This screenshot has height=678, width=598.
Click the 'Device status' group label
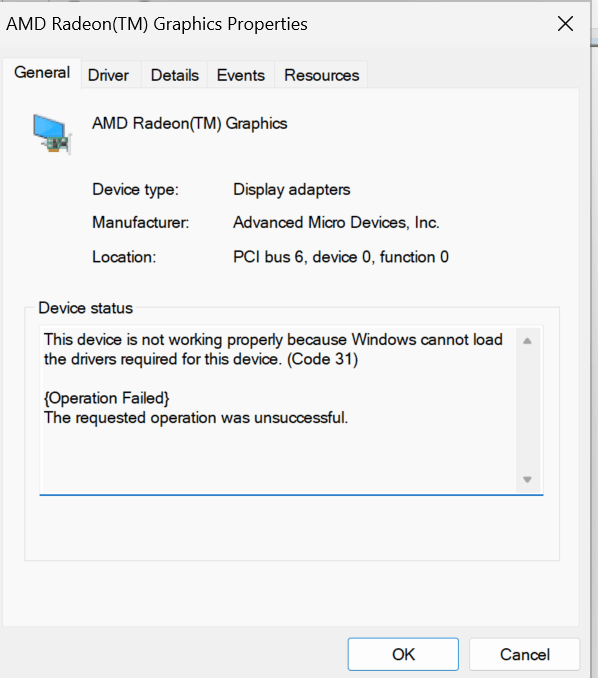(85, 308)
